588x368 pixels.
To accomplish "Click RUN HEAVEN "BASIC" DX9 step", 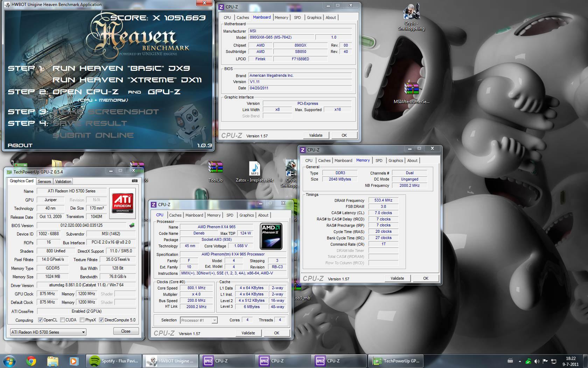I will [x=121, y=68].
